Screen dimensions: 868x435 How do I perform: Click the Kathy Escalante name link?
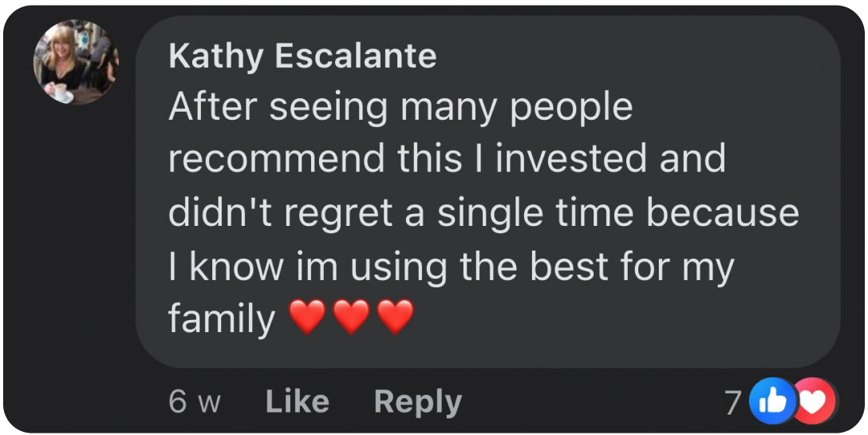point(303,57)
